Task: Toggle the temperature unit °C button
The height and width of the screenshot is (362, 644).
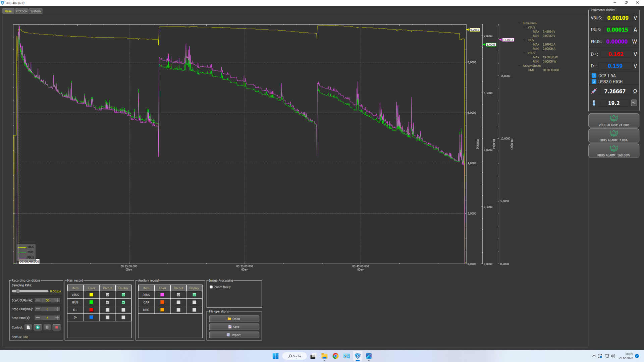Action: pyautogui.click(x=634, y=103)
